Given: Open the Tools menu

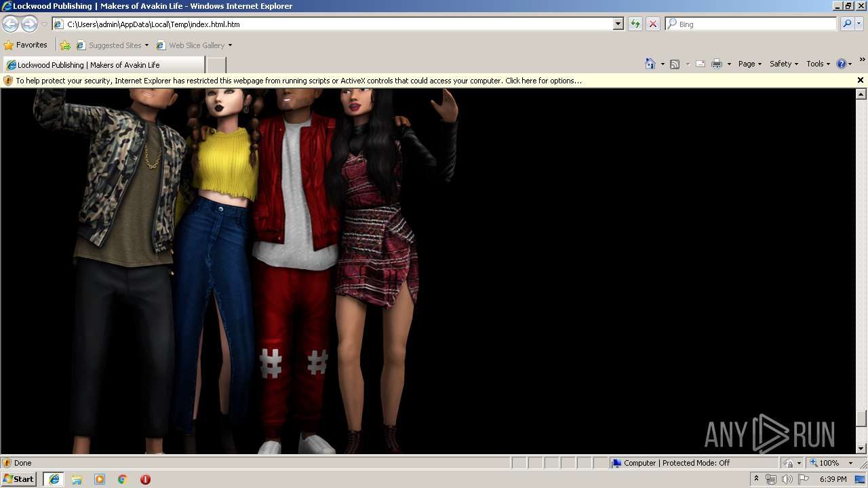Looking at the screenshot, I should 818,64.
